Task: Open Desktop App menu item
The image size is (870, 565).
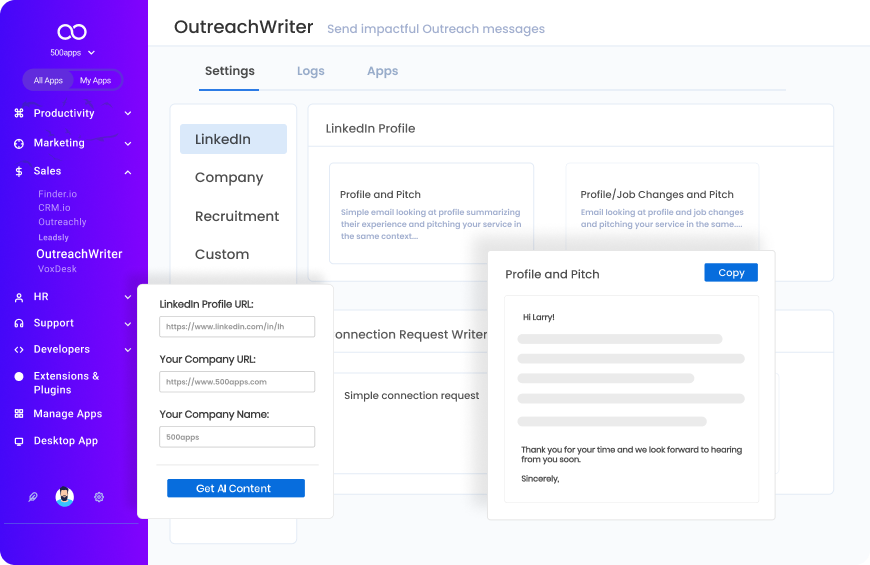Action: tap(65, 441)
